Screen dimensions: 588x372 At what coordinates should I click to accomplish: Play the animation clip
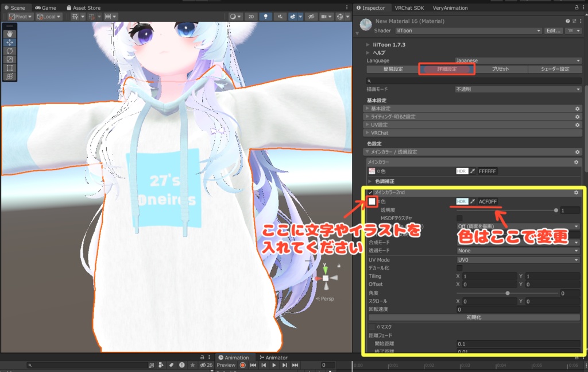(274, 365)
